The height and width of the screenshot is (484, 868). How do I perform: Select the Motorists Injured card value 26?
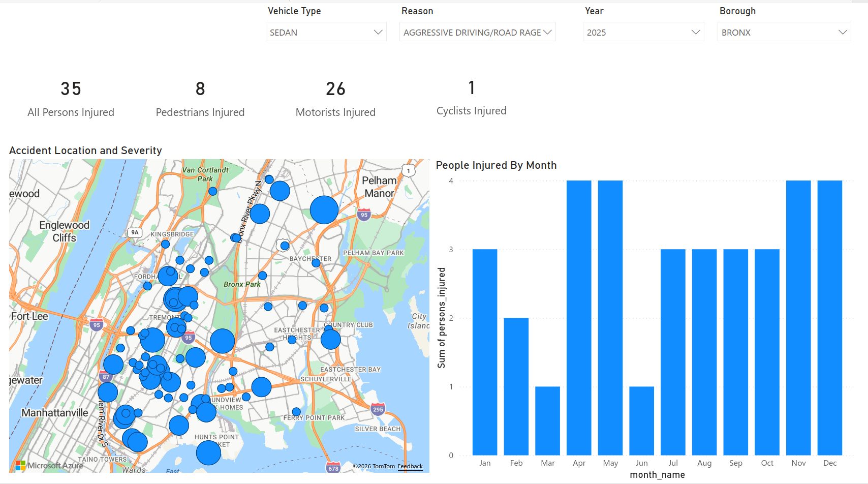point(335,89)
